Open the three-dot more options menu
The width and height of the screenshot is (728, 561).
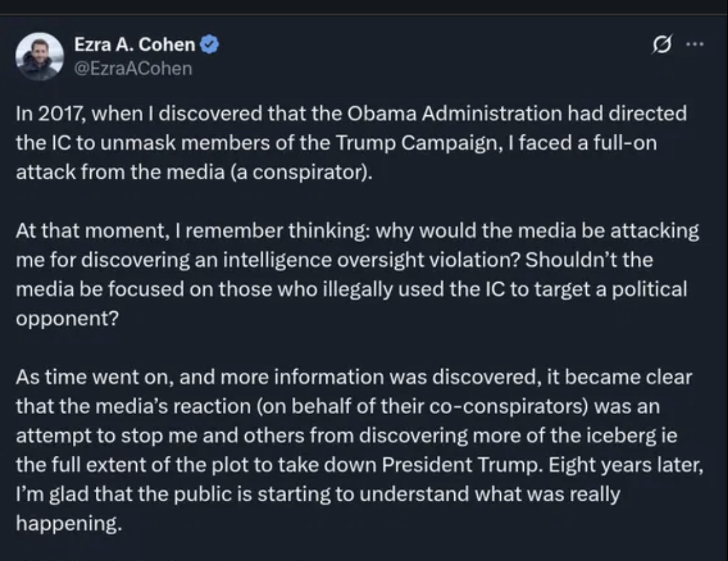coord(695,45)
